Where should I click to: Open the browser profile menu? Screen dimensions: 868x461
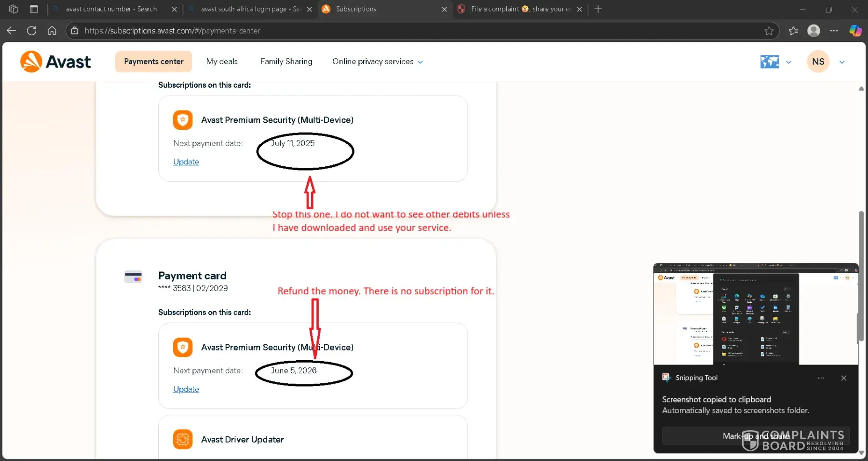tap(814, 31)
